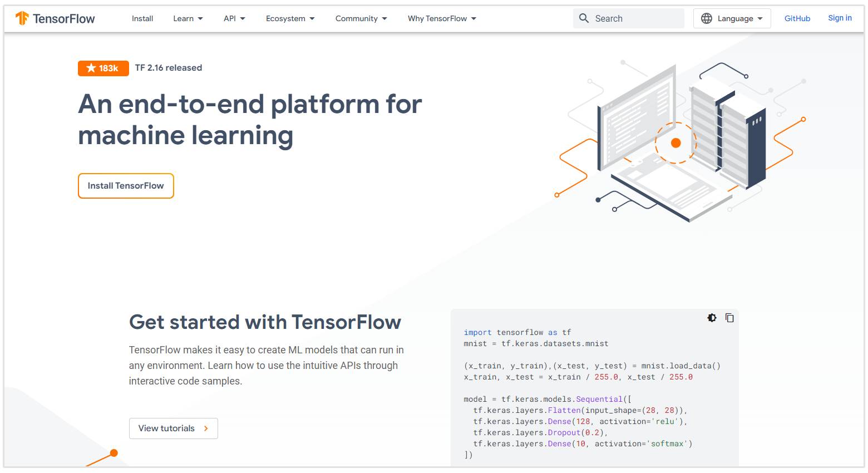Click the chevron arrow in View tutorials
The width and height of the screenshot is (868, 473).
click(x=206, y=428)
